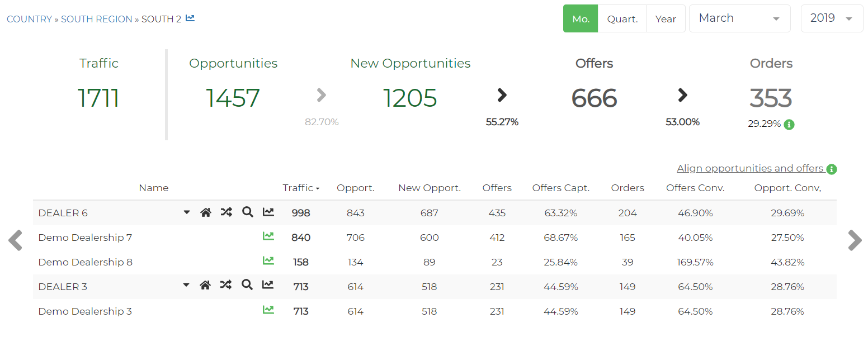Image resolution: width=868 pixels, height=356 pixels.
Task: Expand the DEALER 3 dropdown arrow
Action: pos(186,286)
